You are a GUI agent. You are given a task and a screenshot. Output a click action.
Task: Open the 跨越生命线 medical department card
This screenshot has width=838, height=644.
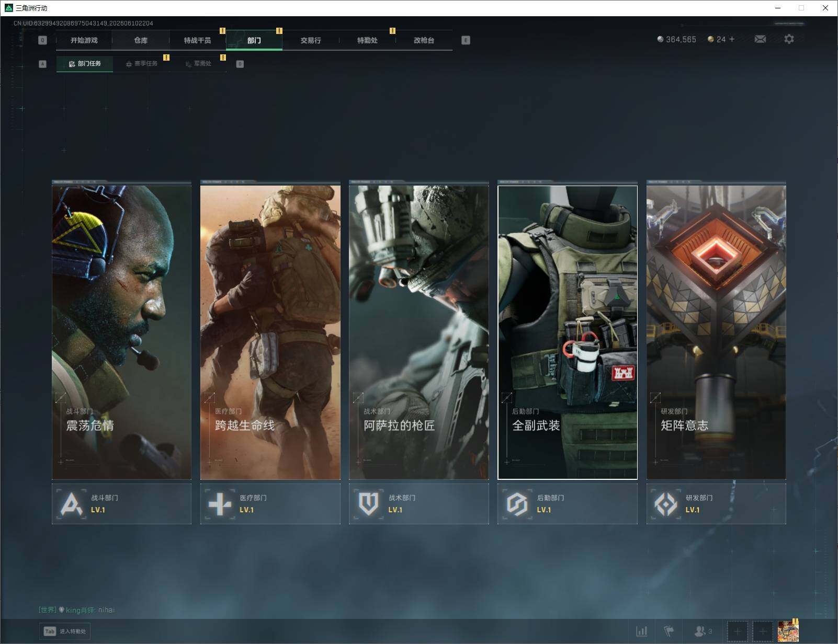[270, 332]
